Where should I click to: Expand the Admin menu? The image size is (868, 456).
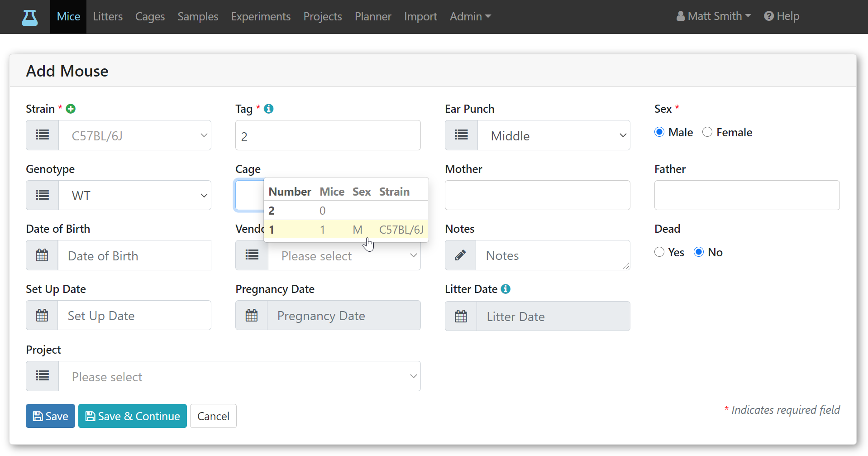[x=470, y=17]
